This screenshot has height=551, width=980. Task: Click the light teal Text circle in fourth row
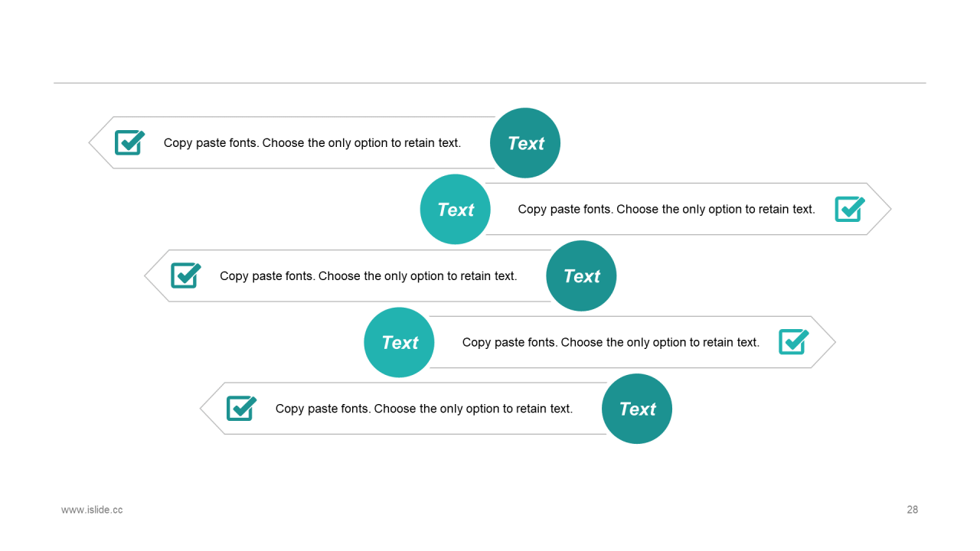399,342
